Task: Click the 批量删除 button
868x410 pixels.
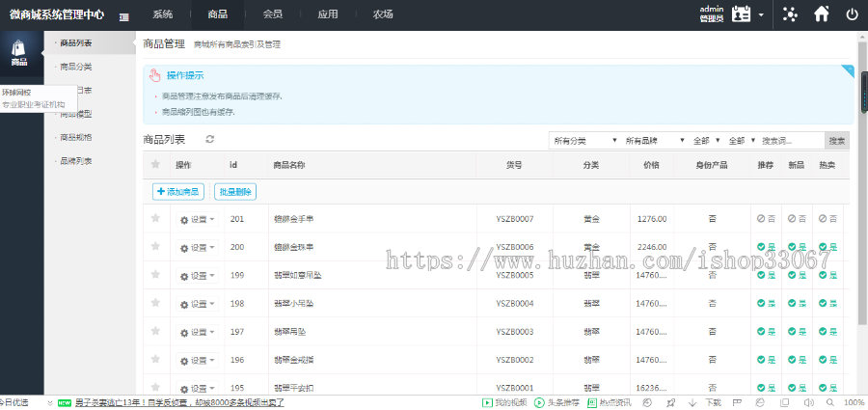Action: click(235, 192)
